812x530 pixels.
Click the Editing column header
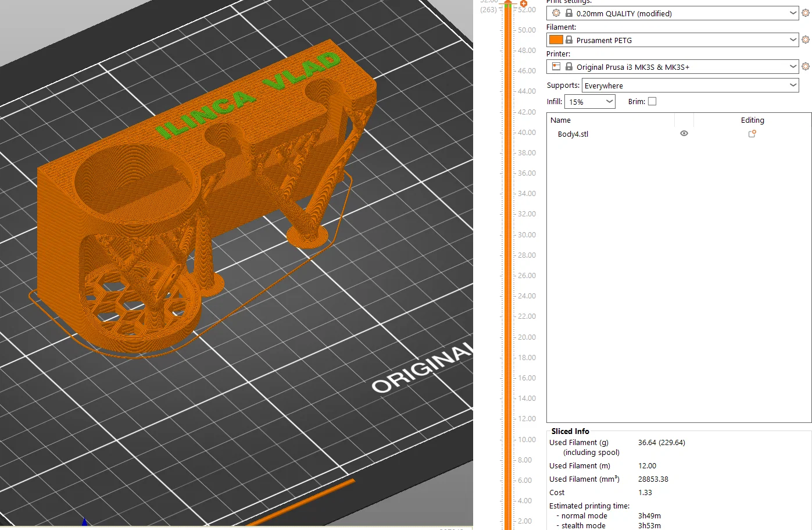(x=752, y=120)
